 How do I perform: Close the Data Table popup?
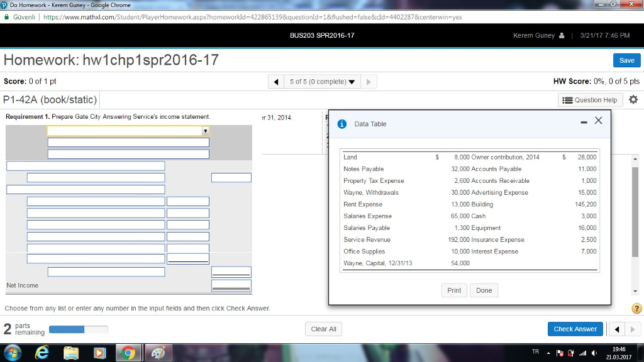pos(599,120)
